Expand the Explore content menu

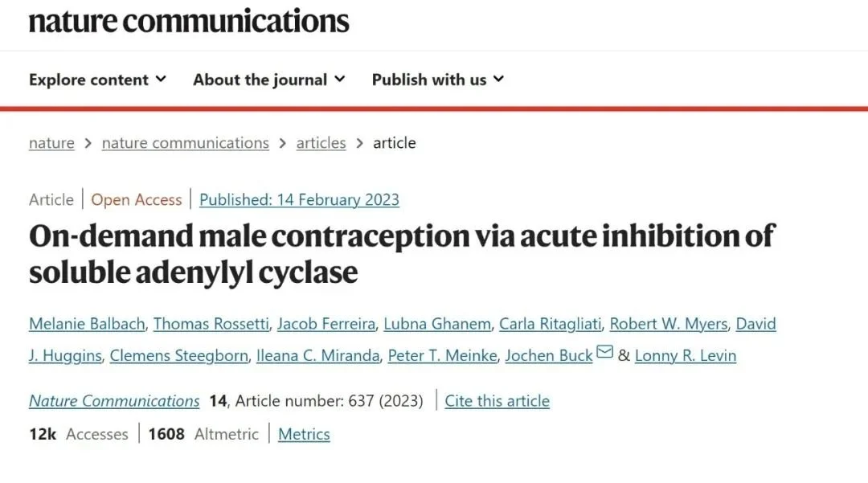coord(97,80)
